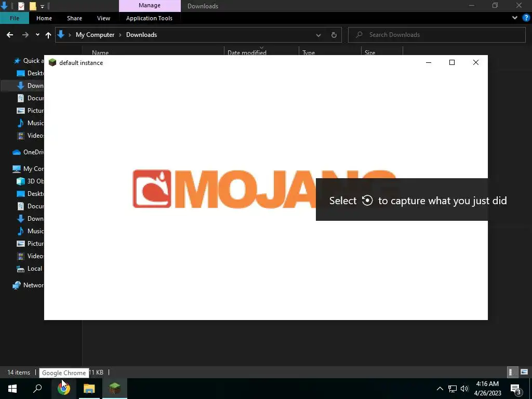Image resolution: width=532 pixels, height=399 pixels.
Task: Select OneDrive in the navigation pane
Action: click(x=29, y=152)
